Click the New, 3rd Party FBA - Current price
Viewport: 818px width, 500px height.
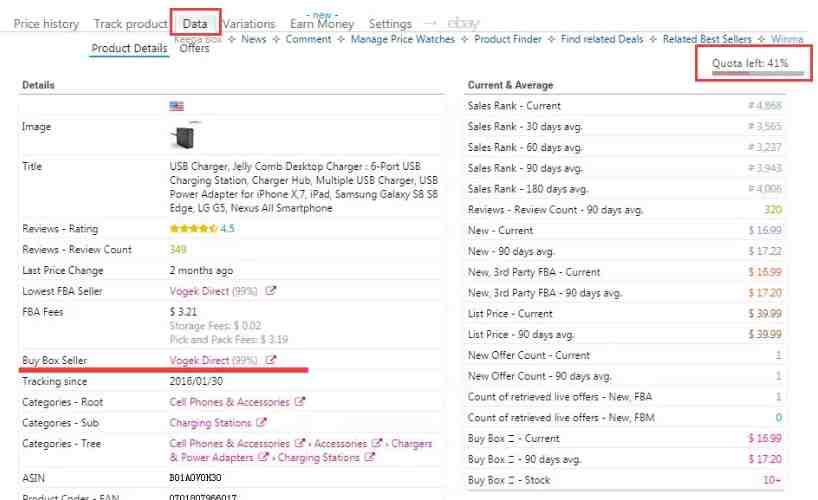[765, 272]
